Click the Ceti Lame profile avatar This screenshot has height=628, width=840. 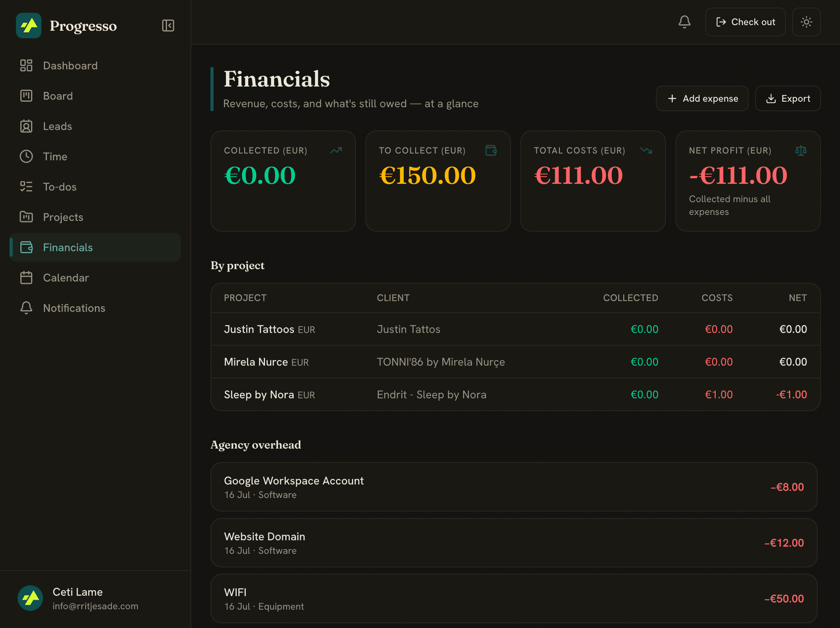point(30,598)
